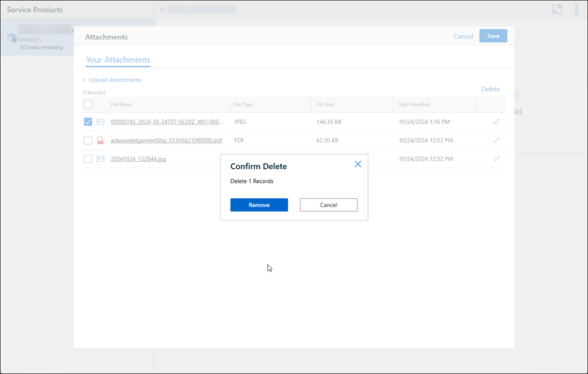Confirm deletion with the Remove button
588x374 pixels.
coord(259,205)
